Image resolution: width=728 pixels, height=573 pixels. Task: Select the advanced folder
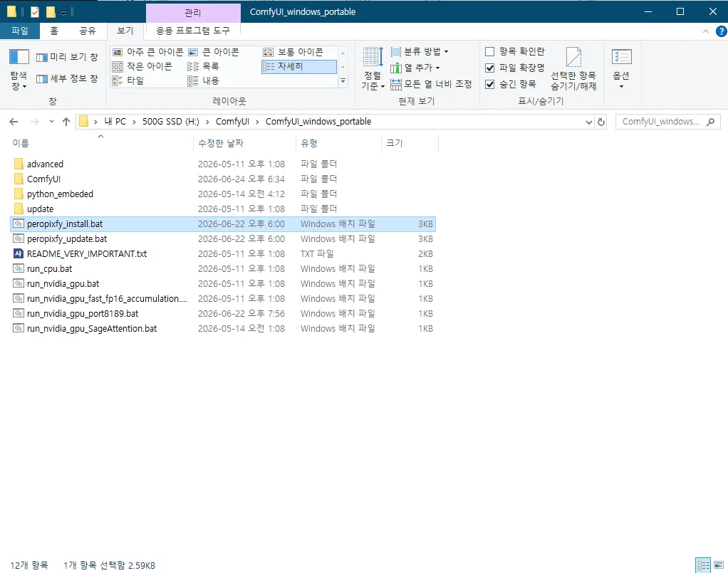click(x=222, y=164)
